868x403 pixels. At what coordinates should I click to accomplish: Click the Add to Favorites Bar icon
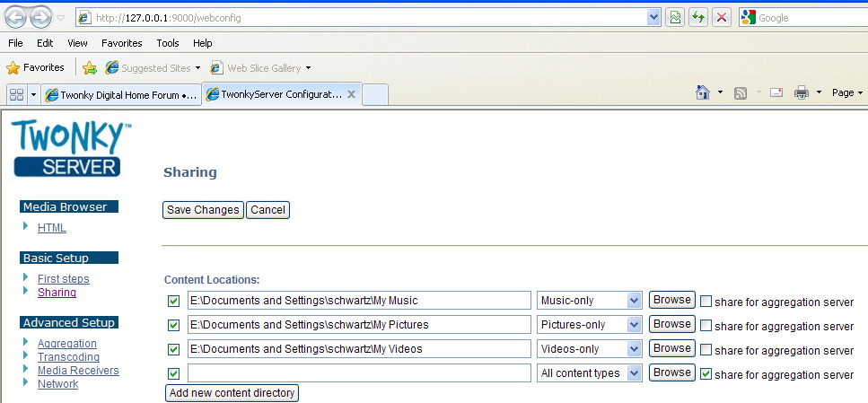point(90,67)
